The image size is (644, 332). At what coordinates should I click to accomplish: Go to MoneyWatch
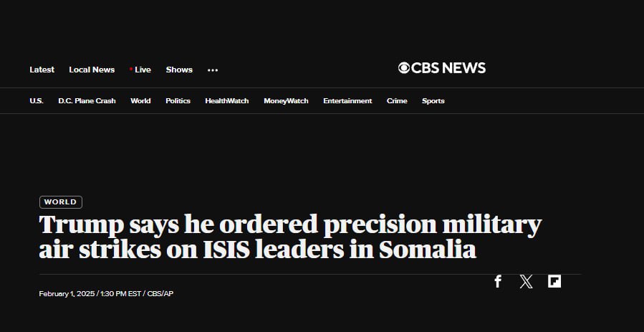(286, 101)
